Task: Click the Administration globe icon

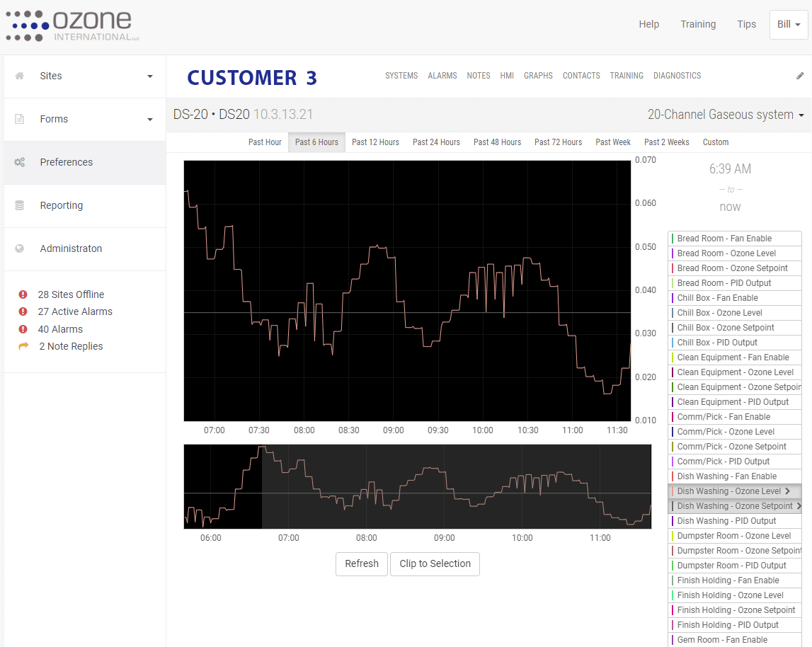Action: [21, 248]
